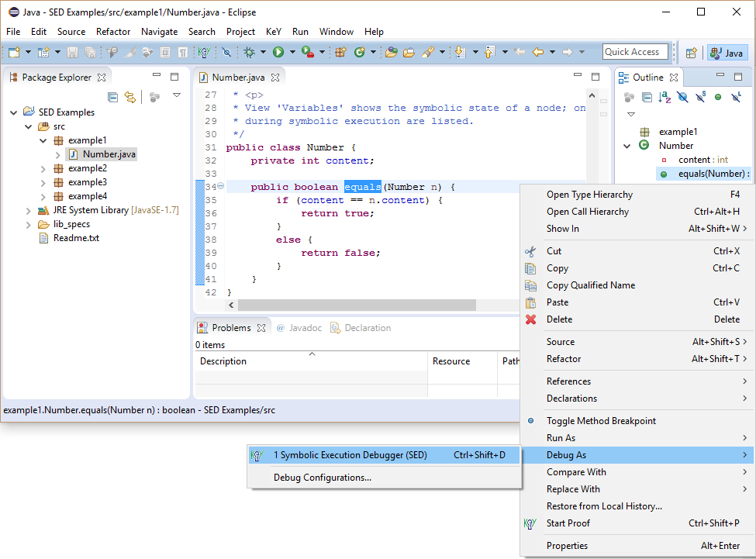Open the Package Explorer view menu triangle
Screen dimensions: 756x559
[x=177, y=95]
